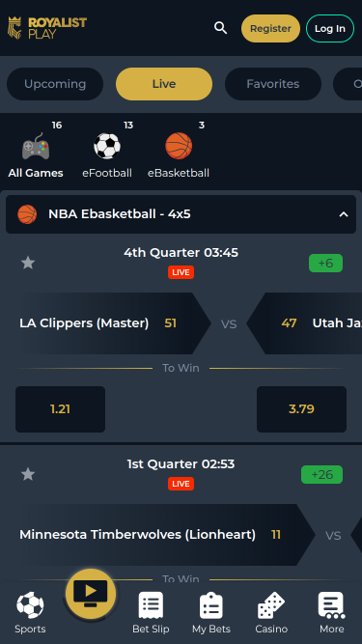Switch to the Upcoming tab
This screenshot has width=362, height=644.
55,84
